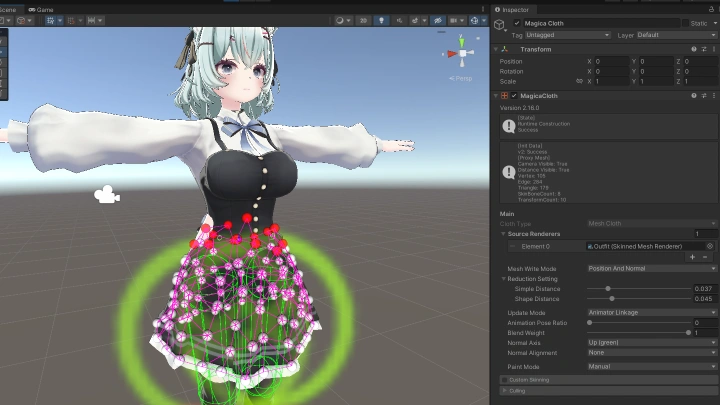Switch to the Game tab
Image resolution: width=720 pixels, height=405 pixels.
(42, 9)
